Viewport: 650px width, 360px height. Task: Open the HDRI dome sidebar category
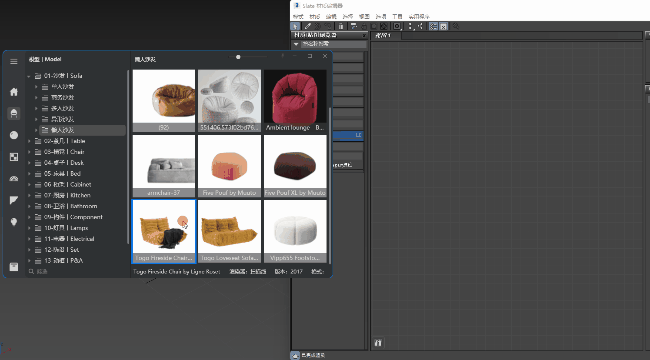(x=14, y=179)
